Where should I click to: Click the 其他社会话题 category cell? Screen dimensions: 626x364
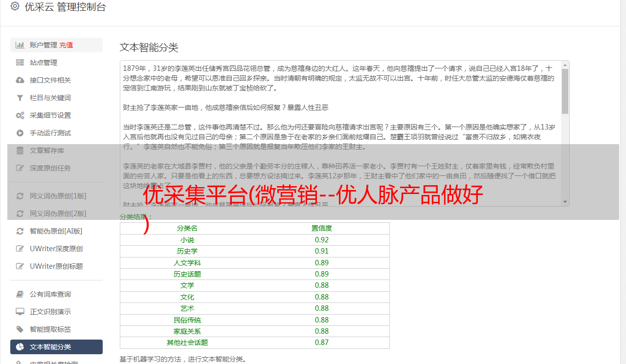point(187,343)
